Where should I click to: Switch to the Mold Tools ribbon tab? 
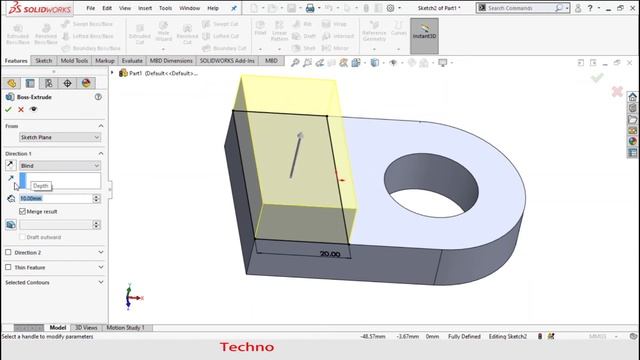[x=74, y=60]
